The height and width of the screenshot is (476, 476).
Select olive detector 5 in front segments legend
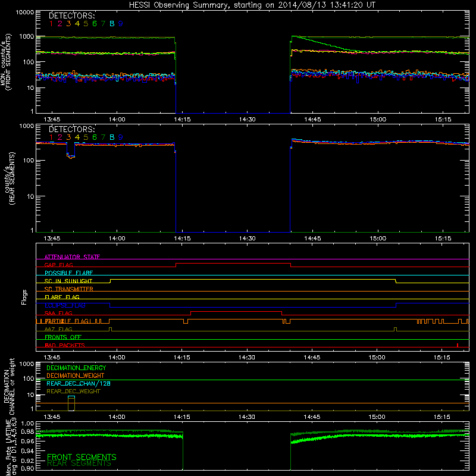click(x=86, y=24)
